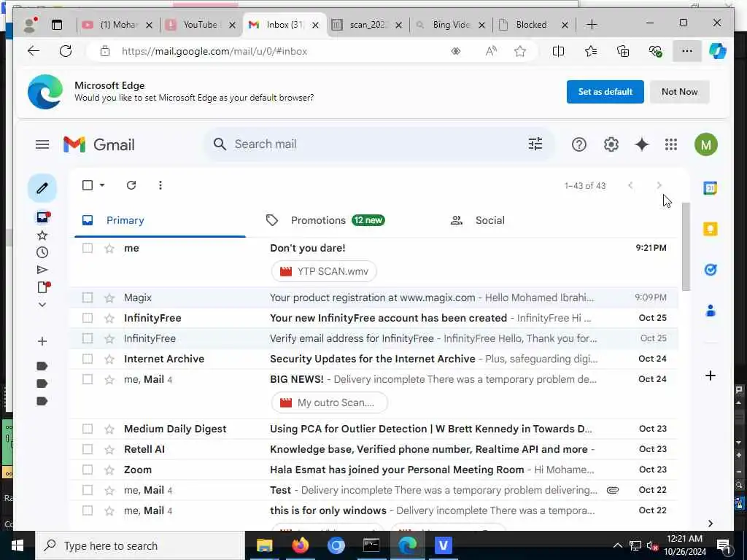Open the Gmail main menu hamburger icon

[42, 144]
